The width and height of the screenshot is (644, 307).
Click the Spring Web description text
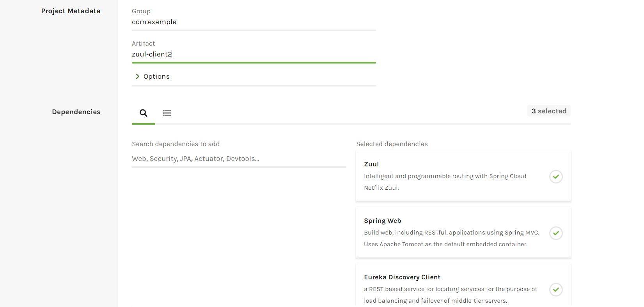pyautogui.click(x=451, y=238)
